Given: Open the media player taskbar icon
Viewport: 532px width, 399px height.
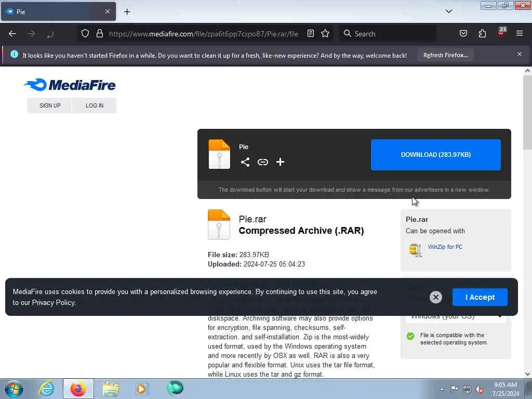Looking at the screenshot, I should tap(142, 389).
